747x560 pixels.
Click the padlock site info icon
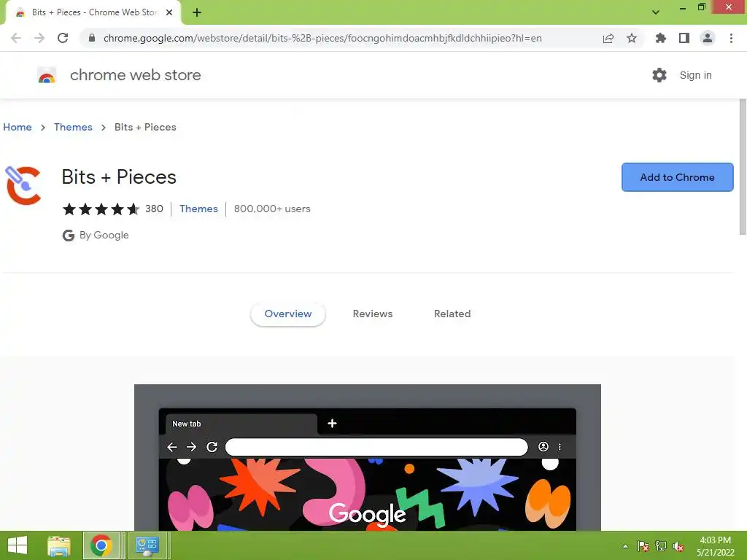click(x=92, y=38)
